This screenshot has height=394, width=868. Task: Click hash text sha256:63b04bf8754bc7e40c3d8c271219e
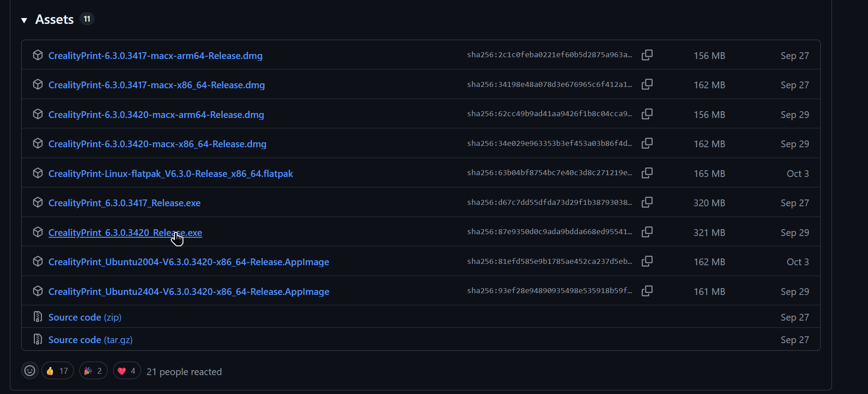click(549, 173)
